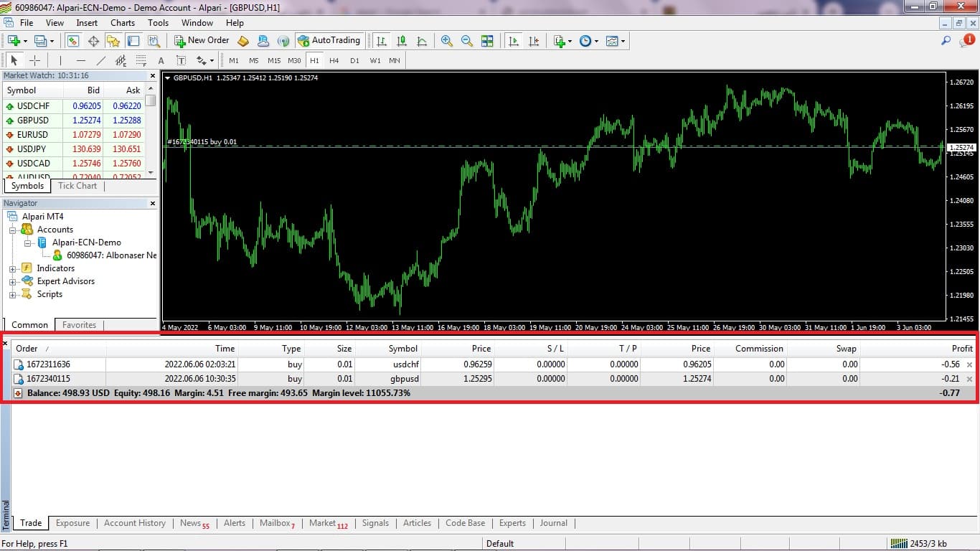Switch timeframe to M1
The image size is (980, 551).
coord(234,60)
